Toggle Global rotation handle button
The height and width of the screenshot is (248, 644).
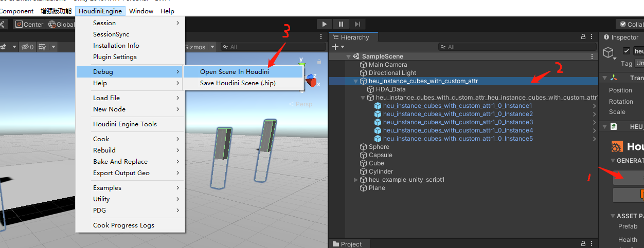tap(61, 24)
